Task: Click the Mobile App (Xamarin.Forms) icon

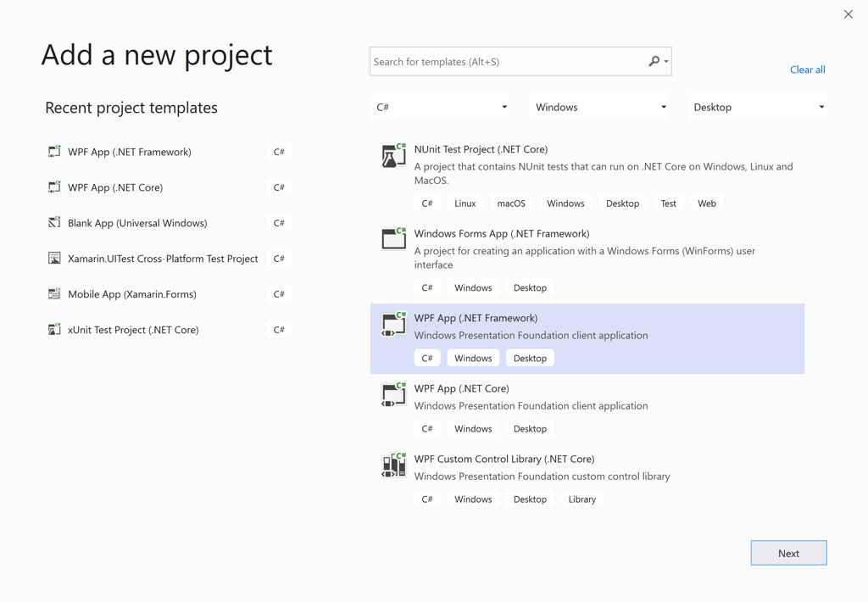Action: (x=55, y=293)
